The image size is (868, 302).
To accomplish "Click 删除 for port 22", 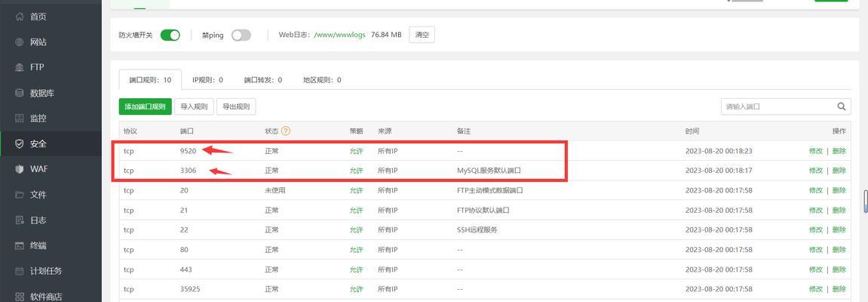I will click(839, 230).
